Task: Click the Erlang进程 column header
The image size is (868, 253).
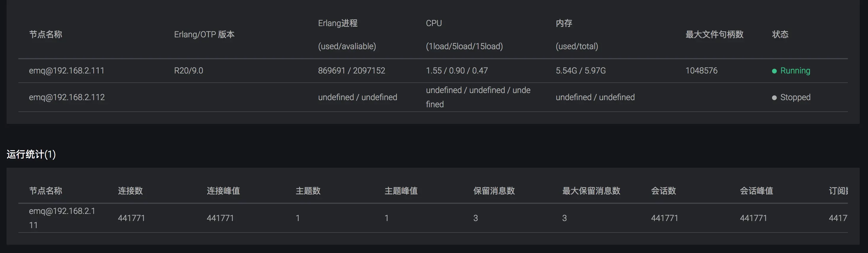Action: click(338, 23)
